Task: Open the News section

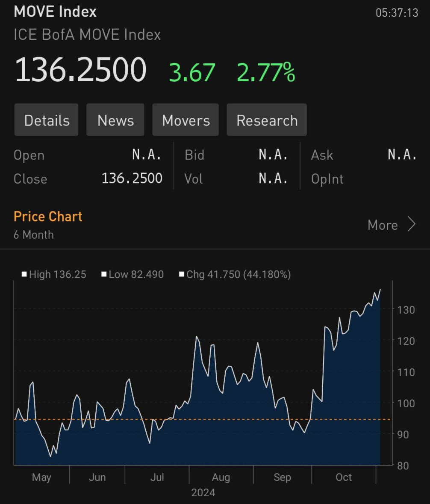Action: click(115, 119)
